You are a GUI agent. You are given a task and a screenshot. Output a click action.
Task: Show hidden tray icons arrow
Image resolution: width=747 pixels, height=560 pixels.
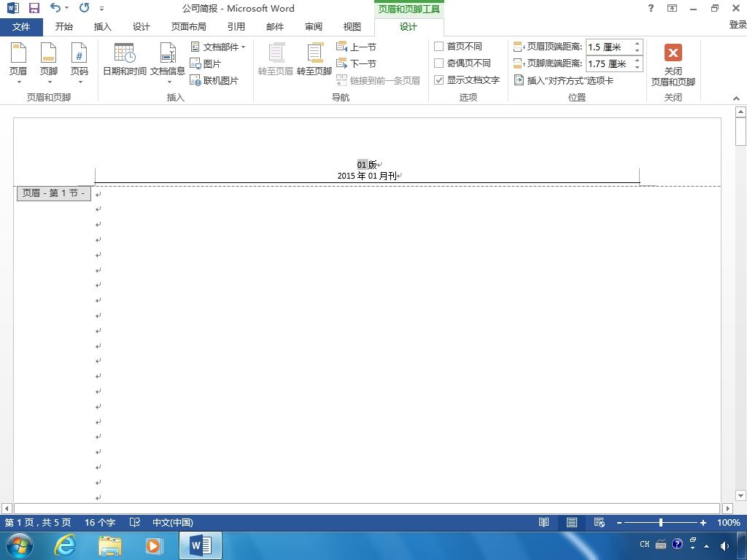(707, 545)
